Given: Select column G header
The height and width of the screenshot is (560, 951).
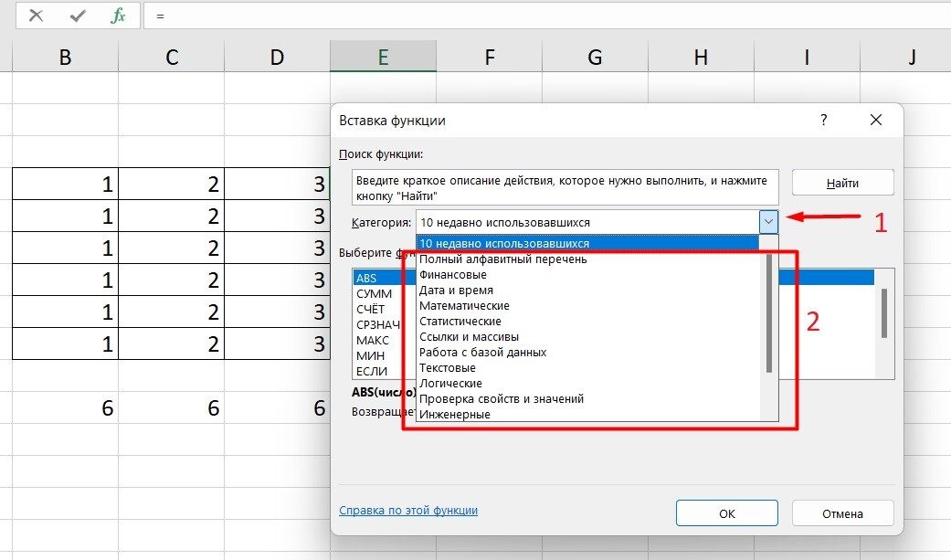Looking at the screenshot, I should (x=595, y=57).
